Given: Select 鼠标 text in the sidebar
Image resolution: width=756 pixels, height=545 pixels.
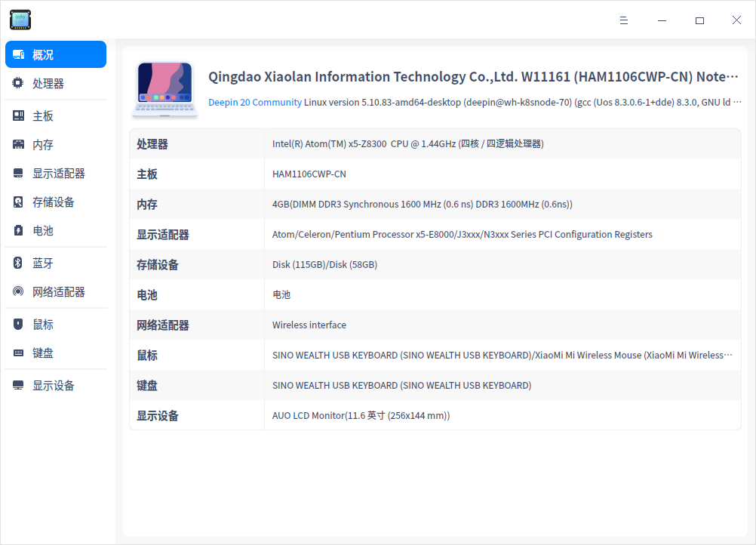Looking at the screenshot, I should click(43, 325).
